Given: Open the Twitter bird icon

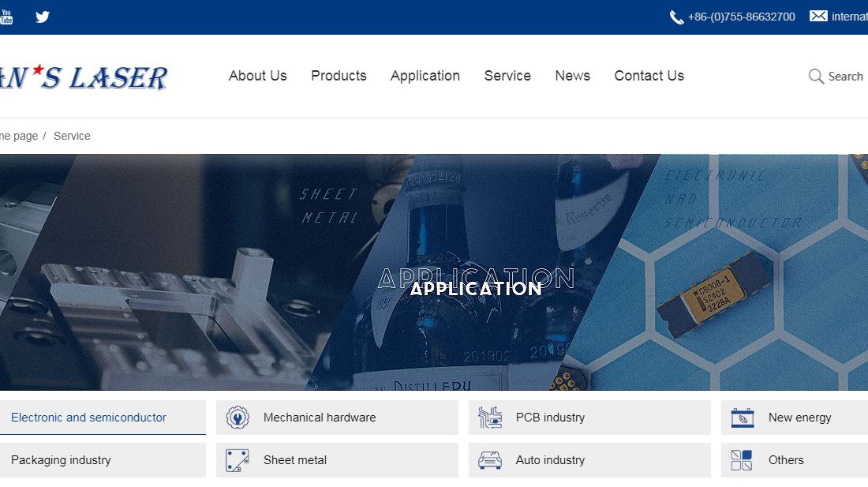Looking at the screenshot, I should tap(43, 17).
